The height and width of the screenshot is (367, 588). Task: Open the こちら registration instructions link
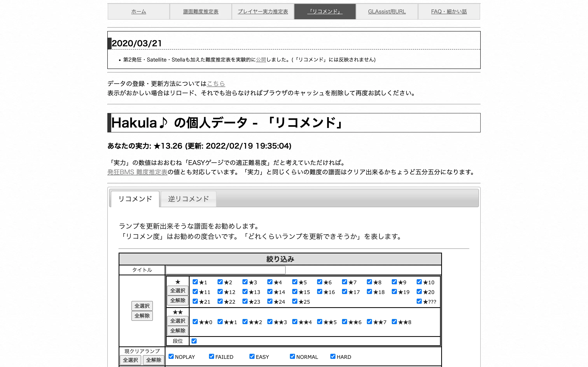tap(216, 84)
